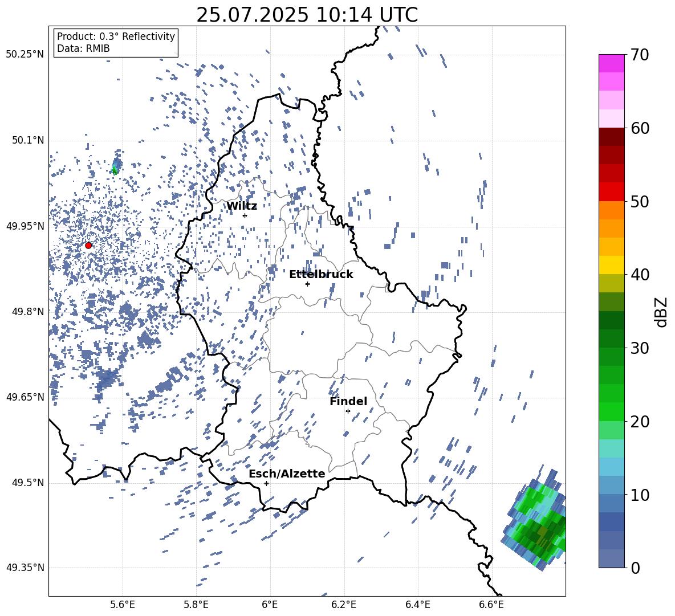This screenshot has width=675, height=616.
Task: Click the 50 tick label on colorbar
Action: click(640, 201)
